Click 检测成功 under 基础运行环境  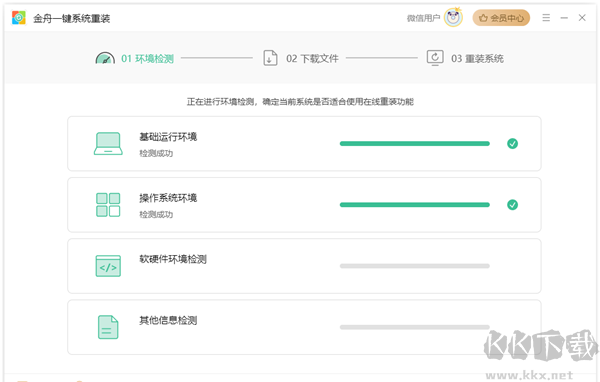click(156, 153)
